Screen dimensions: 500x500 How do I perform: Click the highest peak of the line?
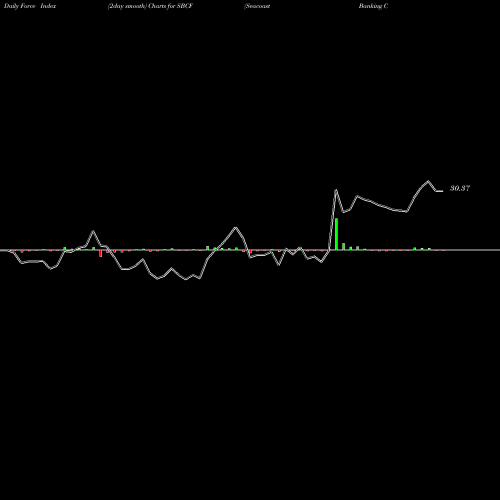tap(428, 181)
